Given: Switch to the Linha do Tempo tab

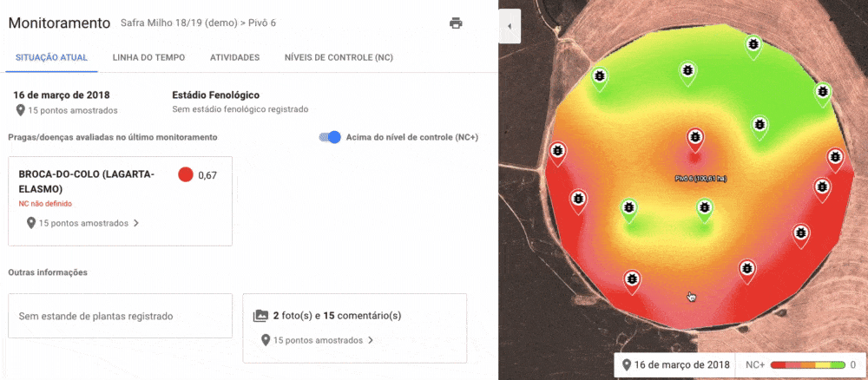Looking at the screenshot, I should [x=148, y=57].
